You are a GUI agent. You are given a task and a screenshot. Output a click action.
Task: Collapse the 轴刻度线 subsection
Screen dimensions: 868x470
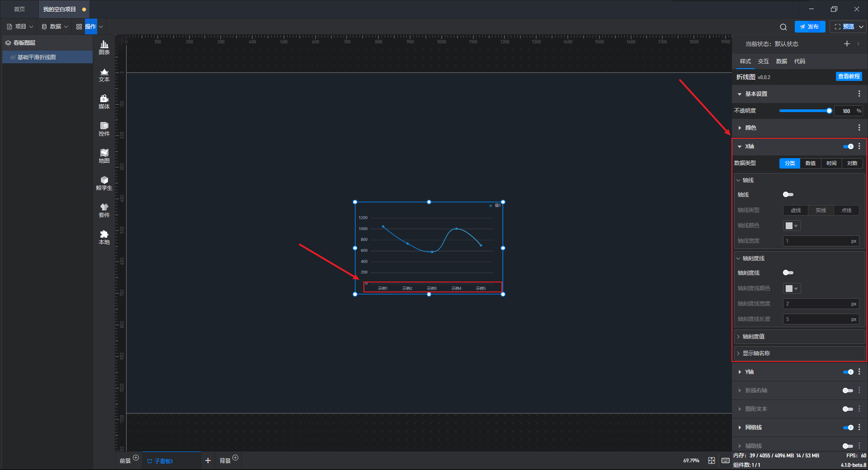pyautogui.click(x=739, y=258)
